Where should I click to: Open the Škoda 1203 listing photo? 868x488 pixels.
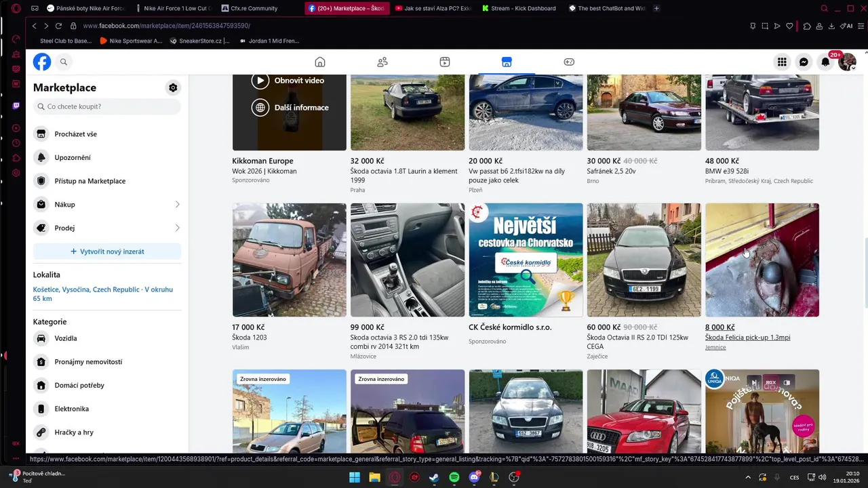tap(290, 260)
